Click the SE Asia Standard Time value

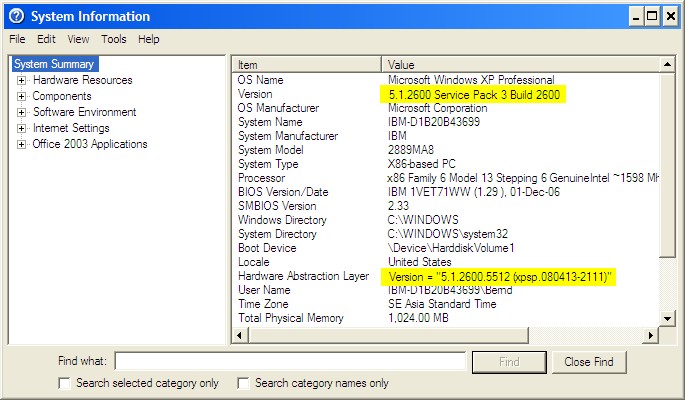point(442,304)
